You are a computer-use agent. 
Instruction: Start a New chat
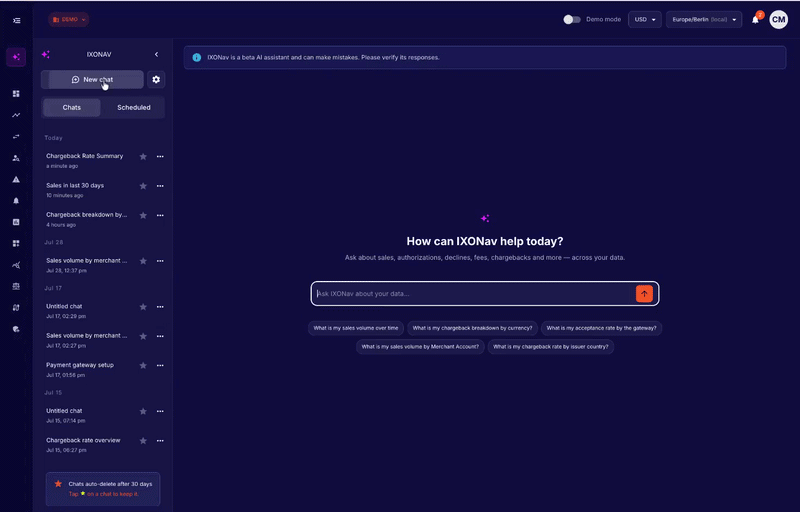[92, 80]
